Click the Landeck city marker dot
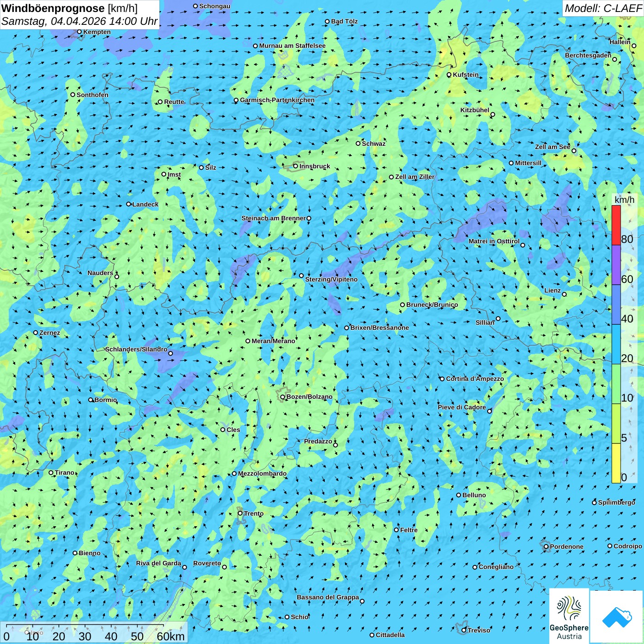644x644 pixels. 128,204
